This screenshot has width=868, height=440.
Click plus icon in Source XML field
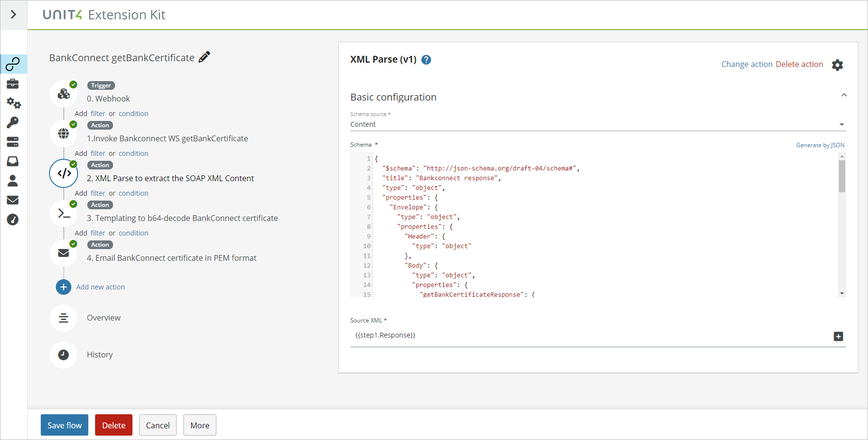pyautogui.click(x=838, y=337)
